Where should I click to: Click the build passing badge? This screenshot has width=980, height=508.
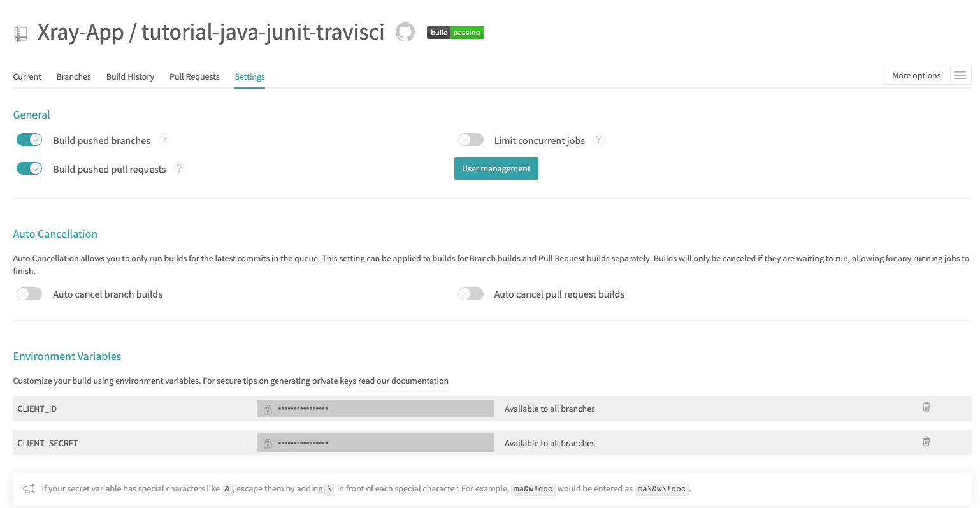tap(456, 33)
